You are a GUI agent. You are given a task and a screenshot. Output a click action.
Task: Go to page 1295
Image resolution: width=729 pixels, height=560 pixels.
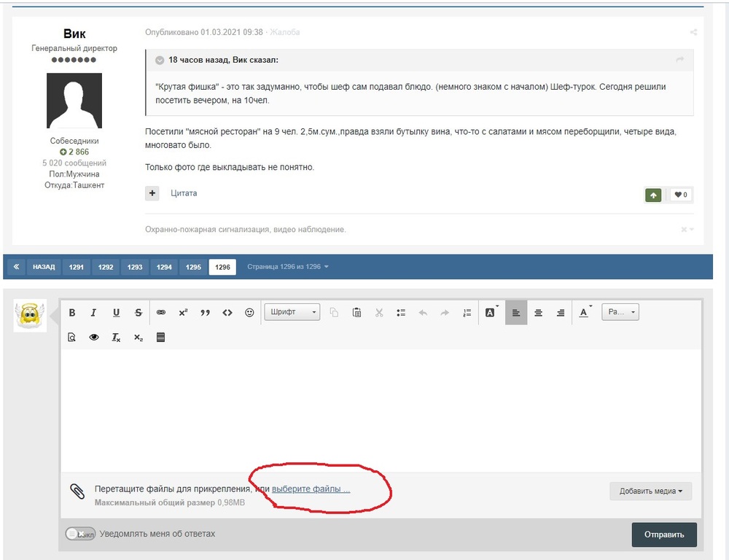tap(193, 268)
